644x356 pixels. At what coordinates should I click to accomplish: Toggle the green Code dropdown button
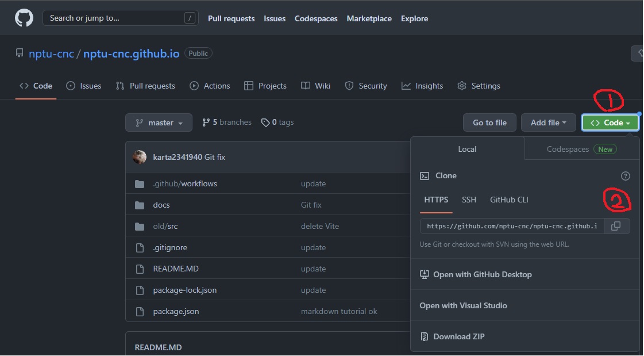[610, 123]
